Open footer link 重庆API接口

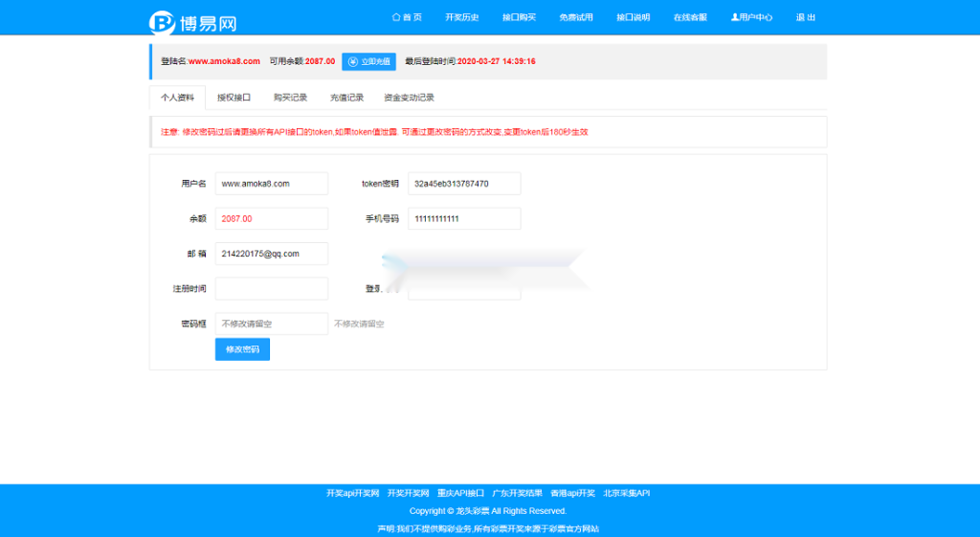pos(460,493)
